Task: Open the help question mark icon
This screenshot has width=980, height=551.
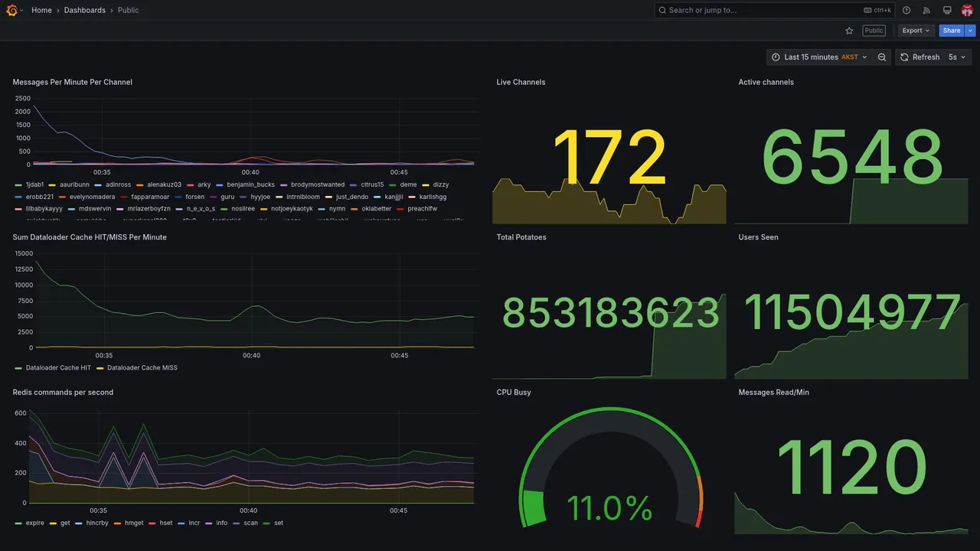Action: pos(906,10)
